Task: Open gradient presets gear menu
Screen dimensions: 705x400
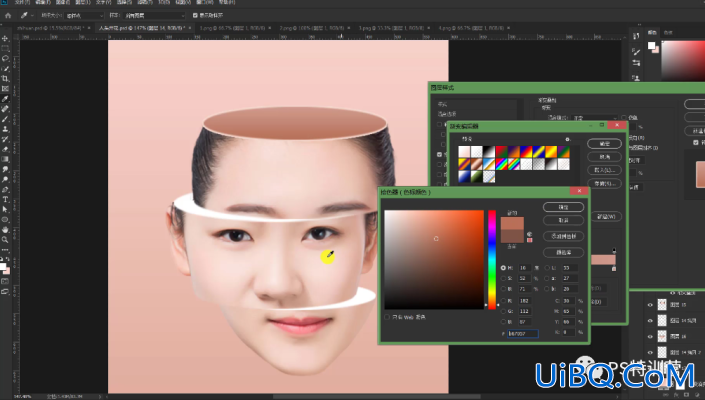Action: [567, 139]
